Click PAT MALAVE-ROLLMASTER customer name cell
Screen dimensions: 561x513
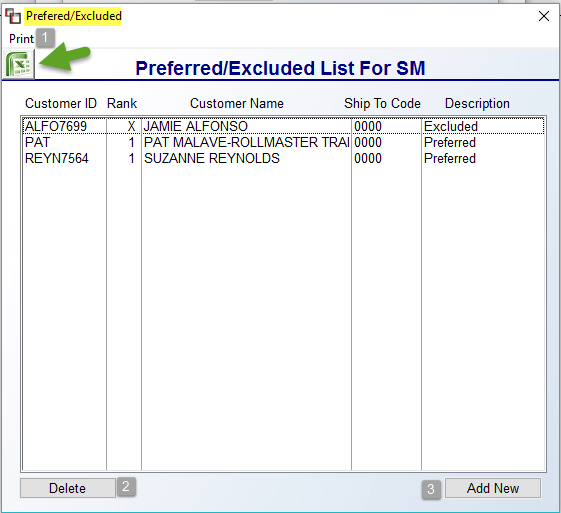246,142
